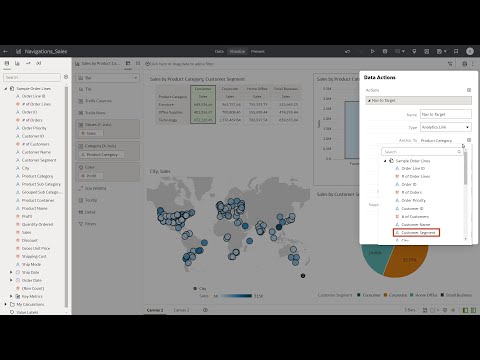
Task: Click the map pin icon in the top toolbar
Action: point(414,51)
